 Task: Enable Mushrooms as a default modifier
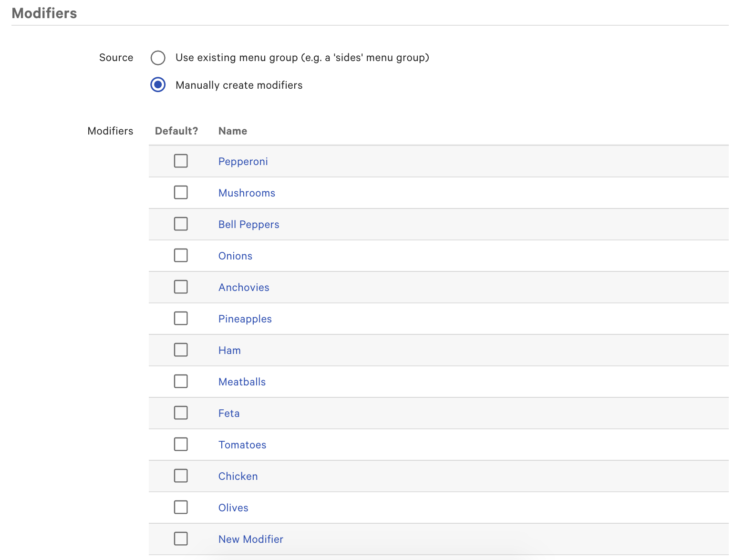click(181, 192)
